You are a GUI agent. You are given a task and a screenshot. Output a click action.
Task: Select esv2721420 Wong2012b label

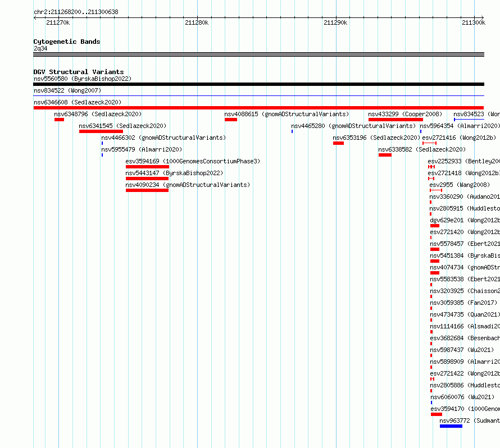click(x=465, y=232)
